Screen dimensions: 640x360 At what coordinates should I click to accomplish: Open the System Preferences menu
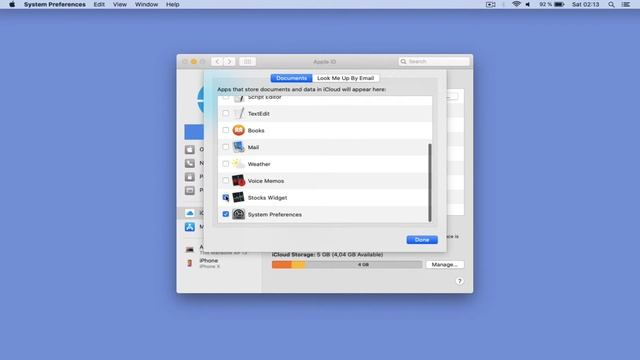click(x=55, y=4)
